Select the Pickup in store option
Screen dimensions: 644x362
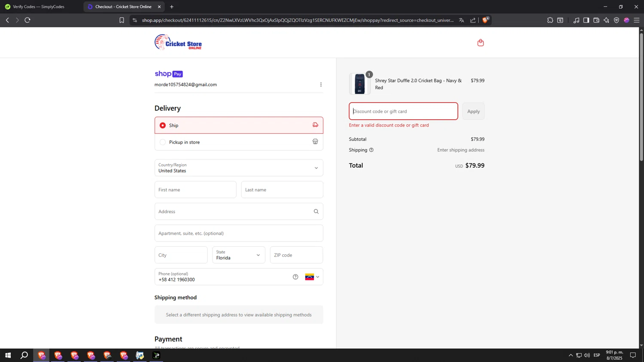[239, 142]
